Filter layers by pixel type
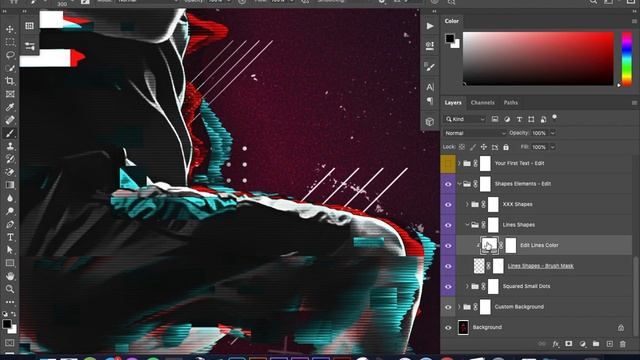 495,119
